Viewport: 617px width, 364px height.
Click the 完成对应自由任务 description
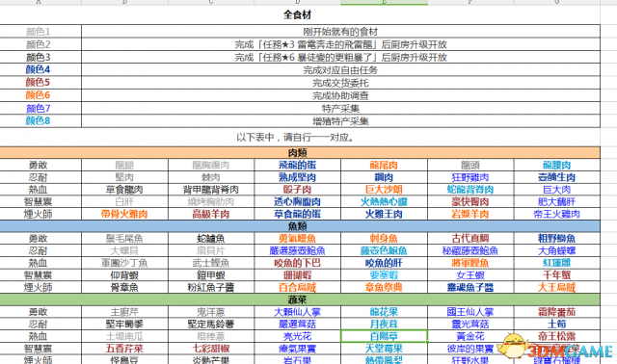point(340,70)
